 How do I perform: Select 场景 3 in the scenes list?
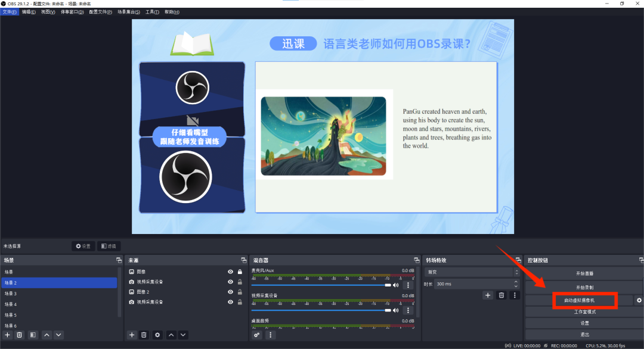pyautogui.click(x=30, y=294)
